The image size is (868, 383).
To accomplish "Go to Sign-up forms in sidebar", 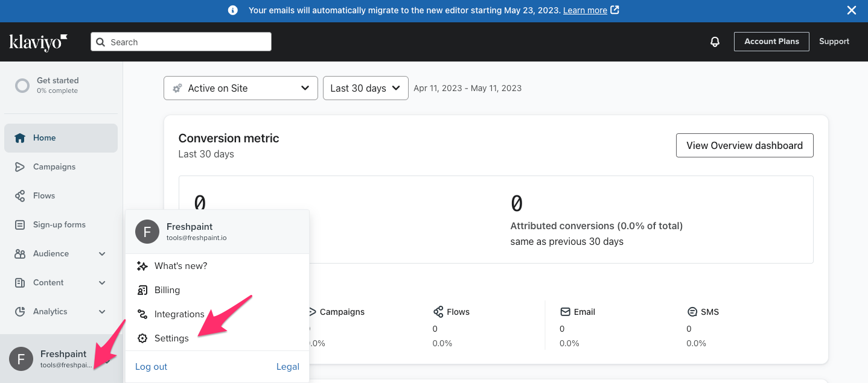I will (59, 225).
